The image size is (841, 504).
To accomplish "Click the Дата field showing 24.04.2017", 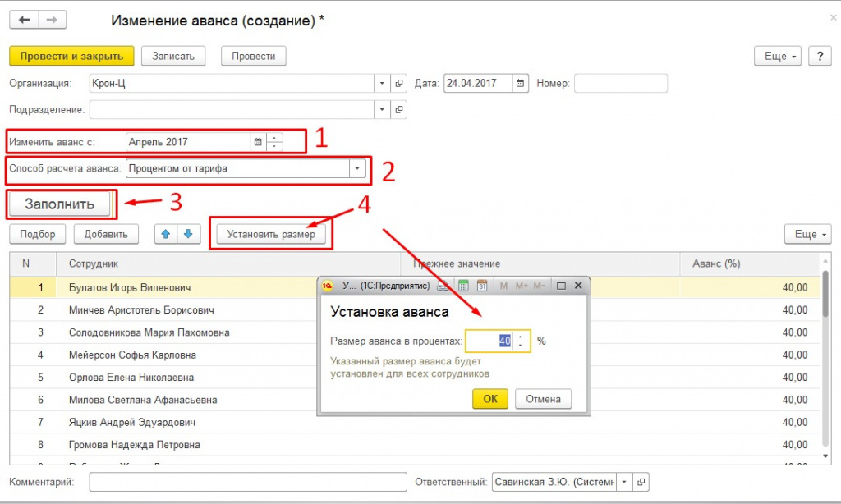I will coord(477,83).
